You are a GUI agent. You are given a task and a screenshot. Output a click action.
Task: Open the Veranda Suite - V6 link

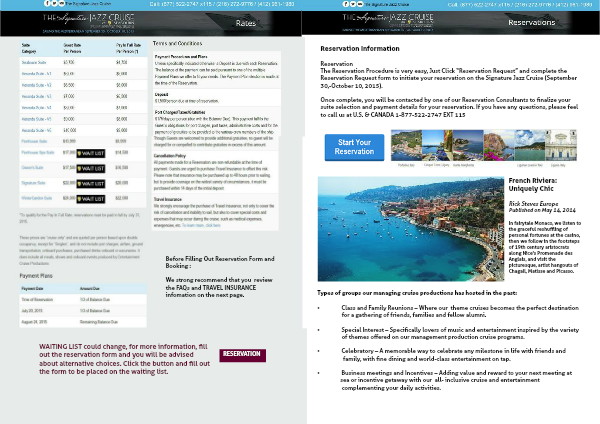tap(36, 130)
